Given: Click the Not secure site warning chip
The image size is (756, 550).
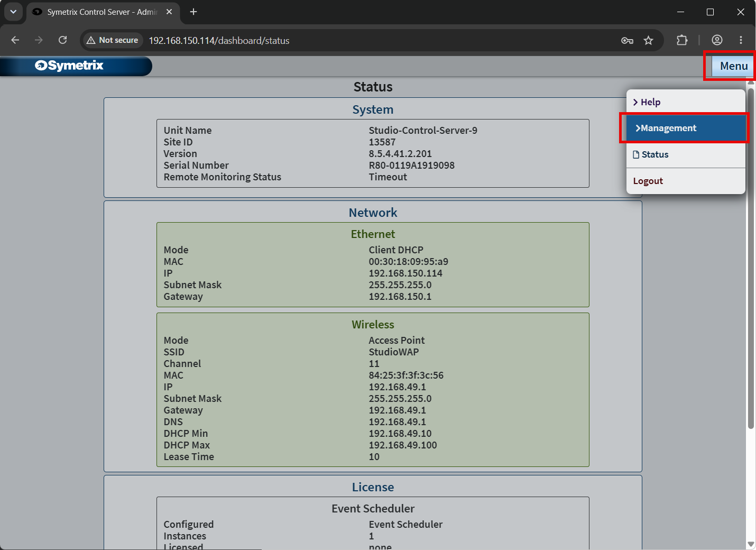Looking at the screenshot, I should 113,40.
